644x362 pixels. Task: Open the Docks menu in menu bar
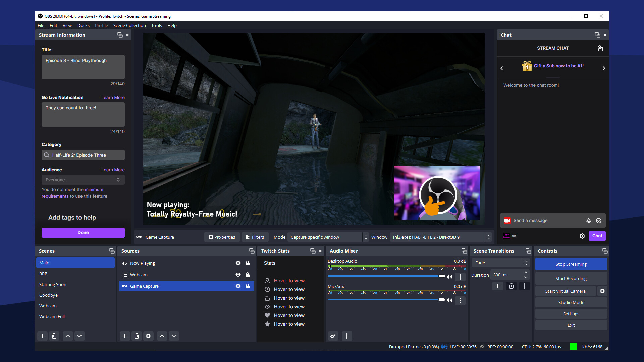84,25
